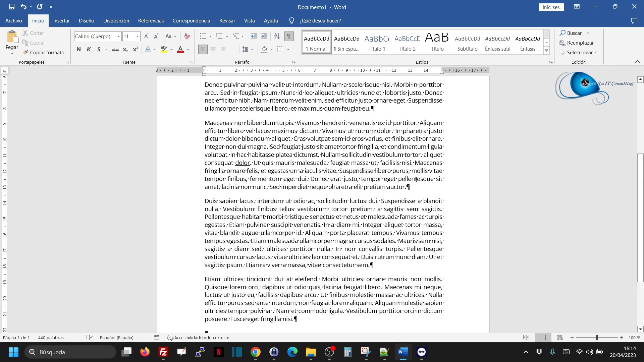
Task: Open Google Chrome from the taskbar
Action: 256,352
